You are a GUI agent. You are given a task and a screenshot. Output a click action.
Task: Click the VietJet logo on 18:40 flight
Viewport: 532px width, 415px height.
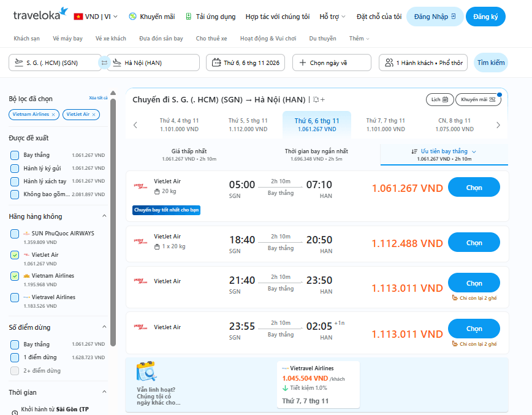click(140, 242)
